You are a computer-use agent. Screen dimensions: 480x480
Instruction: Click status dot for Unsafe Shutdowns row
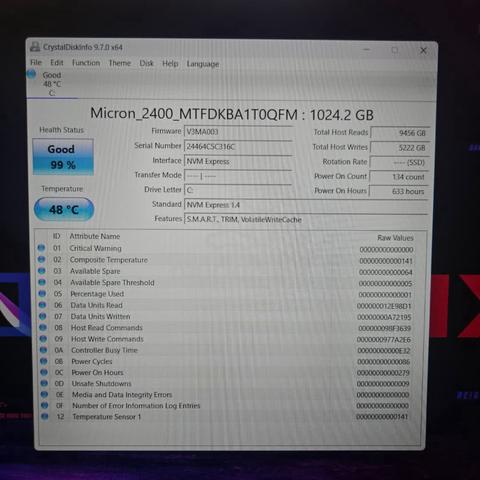(44, 383)
